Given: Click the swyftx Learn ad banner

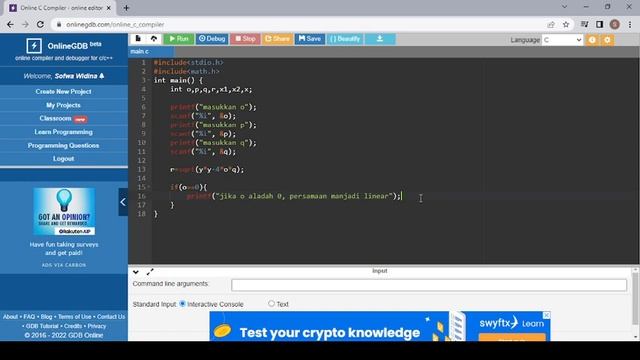Looking at the screenshot, I should pos(380,327).
